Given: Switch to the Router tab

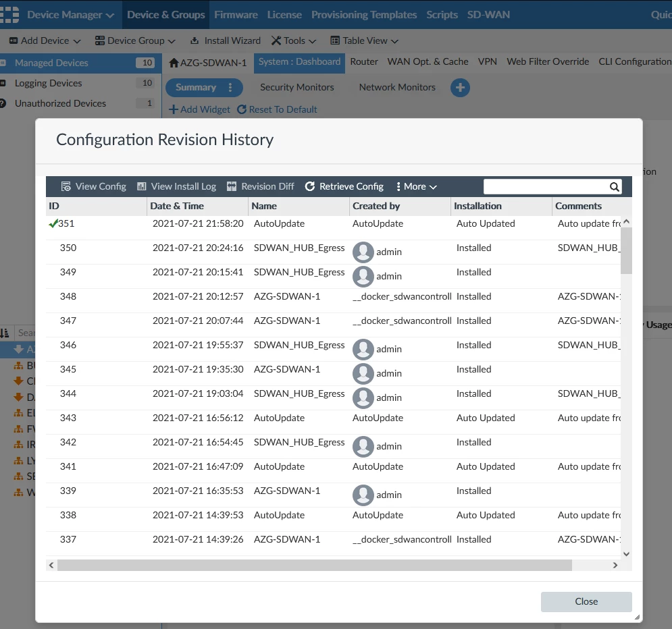Looking at the screenshot, I should click(364, 61).
